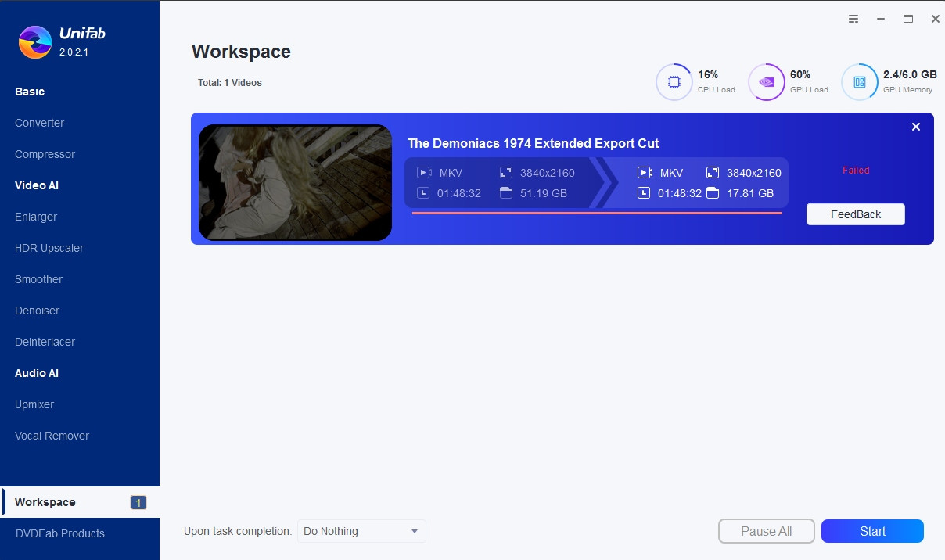Click the Failed status text
The width and height of the screenshot is (945, 560).
[856, 171]
